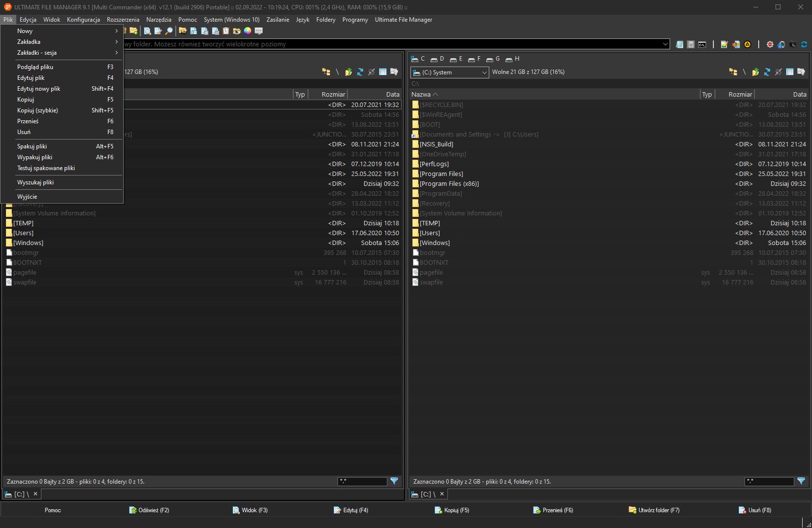Open the (C:) System drive dropdown

(450, 72)
